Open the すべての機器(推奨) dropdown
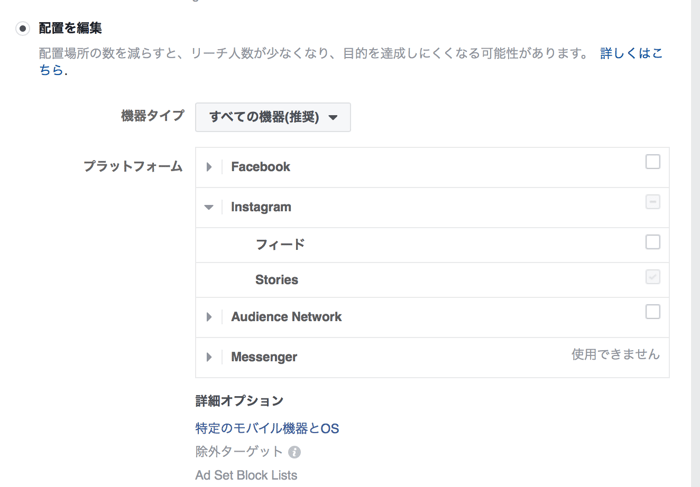The image size is (700, 487). pyautogui.click(x=273, y=117)
